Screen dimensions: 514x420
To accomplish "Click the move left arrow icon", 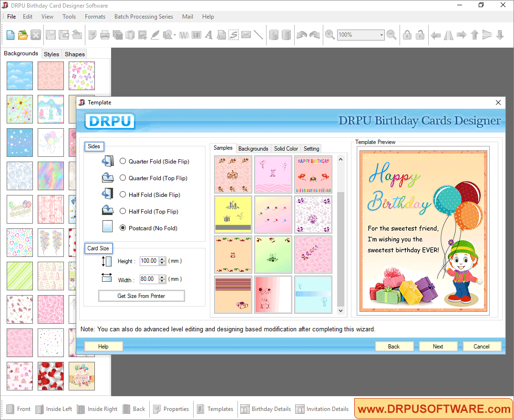I will pos(435,35).
